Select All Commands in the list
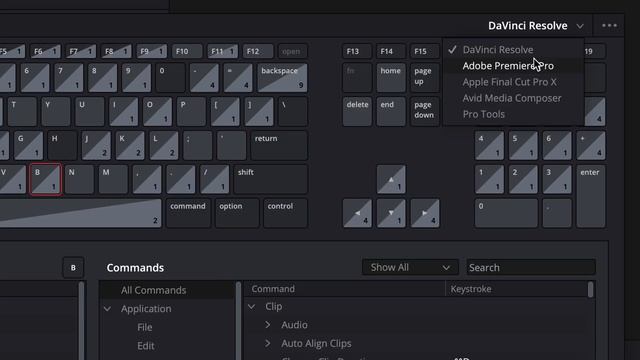The image size is (640, 360). 167,290
